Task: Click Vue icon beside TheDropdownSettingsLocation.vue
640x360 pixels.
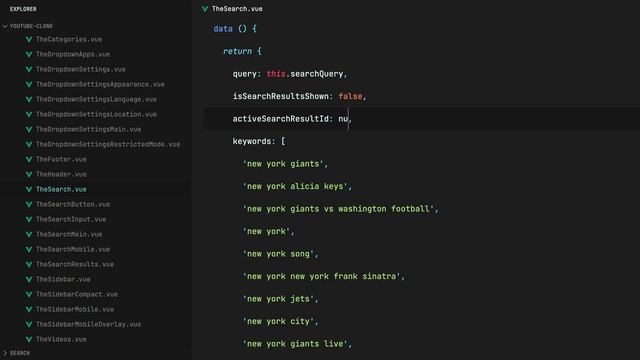Action: point(29,114)
